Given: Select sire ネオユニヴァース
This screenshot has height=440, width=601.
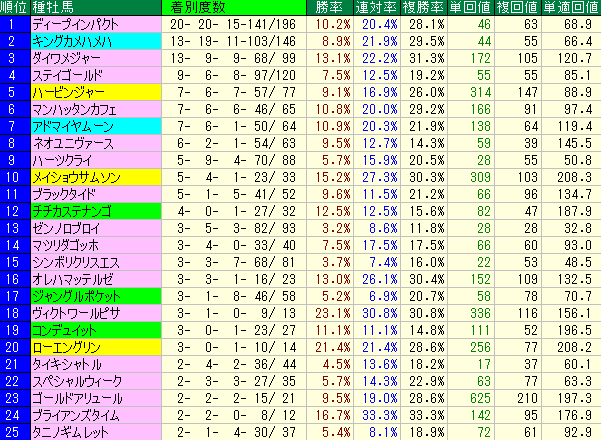Looking at the screenshot, I should click(96, 143).
